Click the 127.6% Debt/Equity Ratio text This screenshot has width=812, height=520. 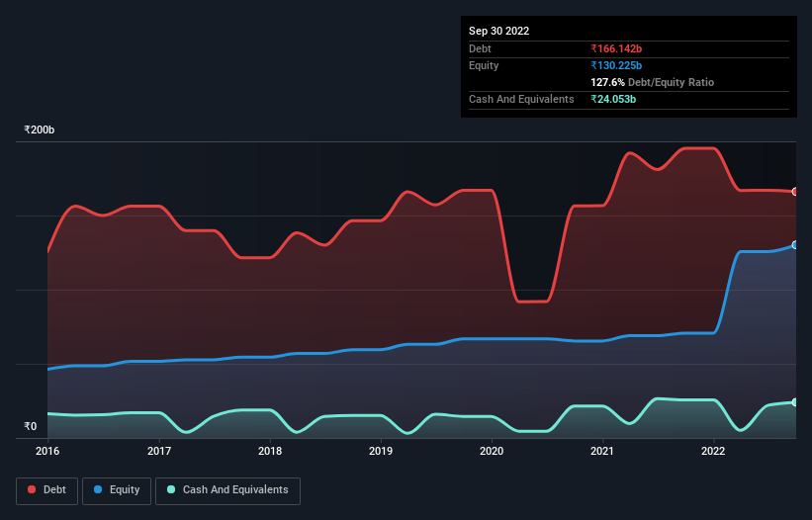click(x=652, y=82)
